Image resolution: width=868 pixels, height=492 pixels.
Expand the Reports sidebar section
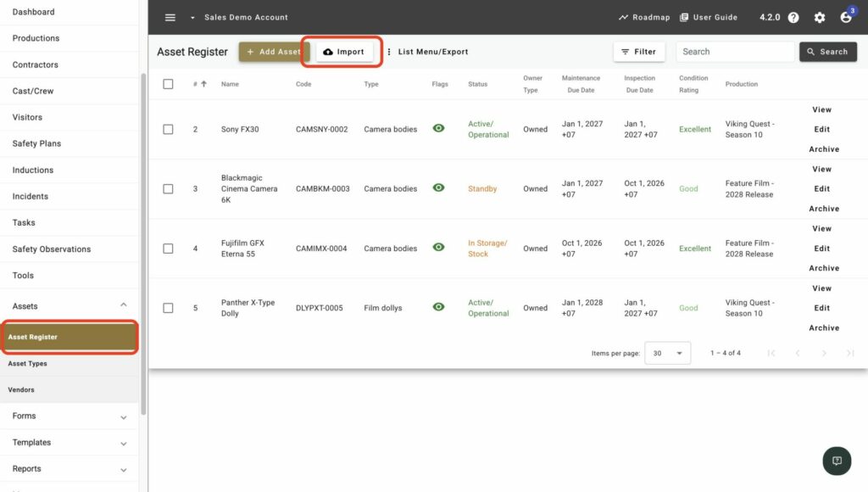[70, 469]
